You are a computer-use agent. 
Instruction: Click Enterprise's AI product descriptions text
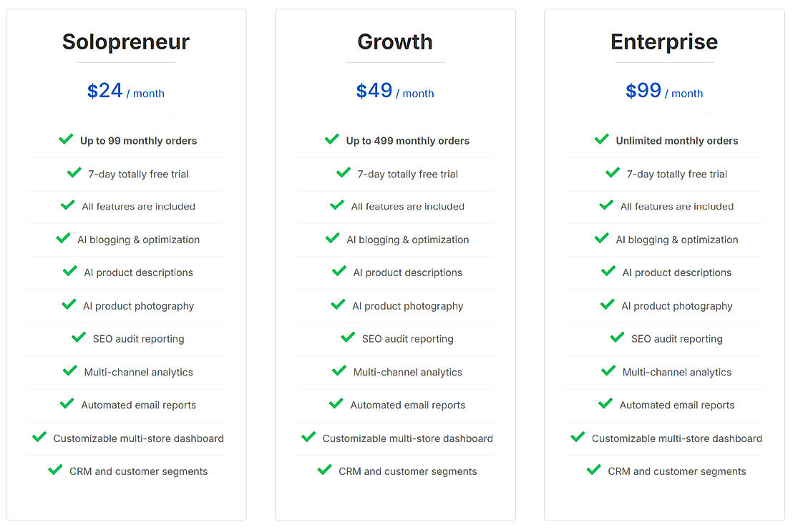click(x=677, y=272)
